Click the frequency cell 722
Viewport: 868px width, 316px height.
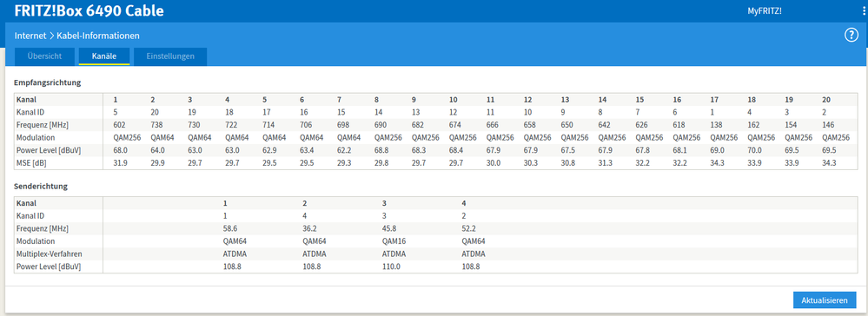(x=231, y=124)
